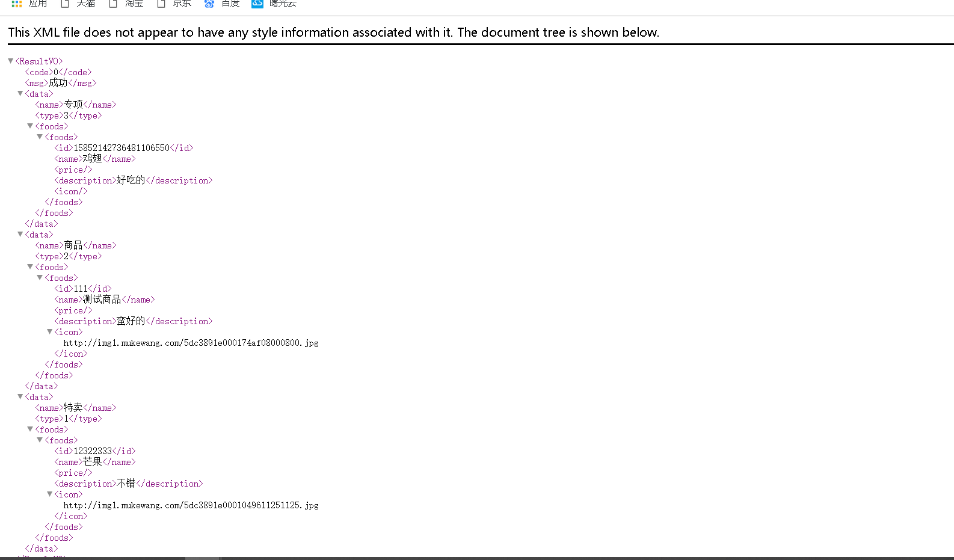The image size is (954, 560).
Task: Click the name element reading 测试商品
Action: point(105,300)
